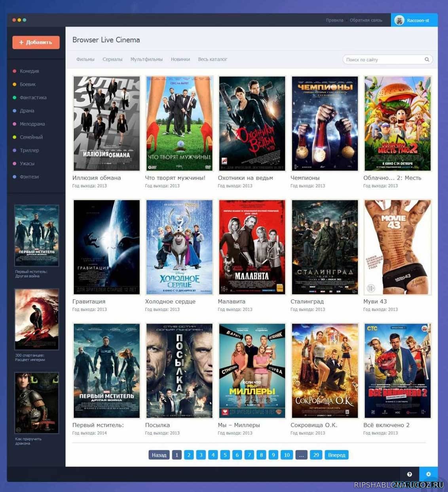The width and height of the screenshot is (448, 492).
Task: Click the yellow dot beside Боевик
Action: click(15, 84)
